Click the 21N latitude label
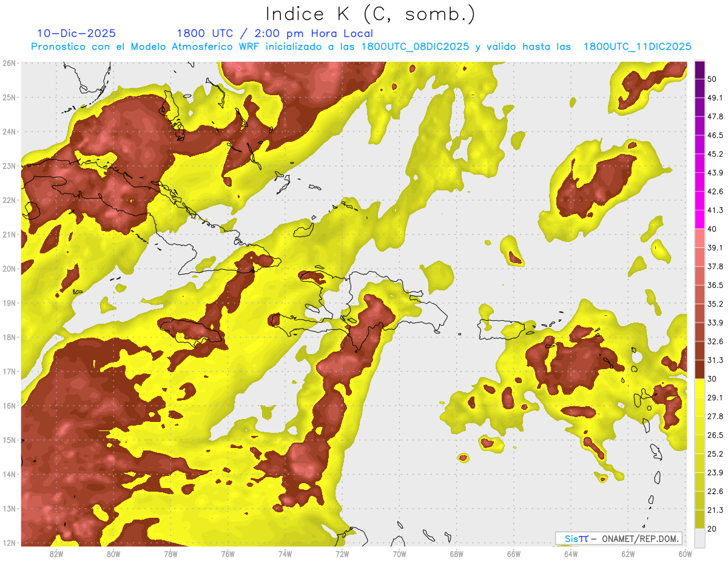728x562 pixels. point(9,235)
